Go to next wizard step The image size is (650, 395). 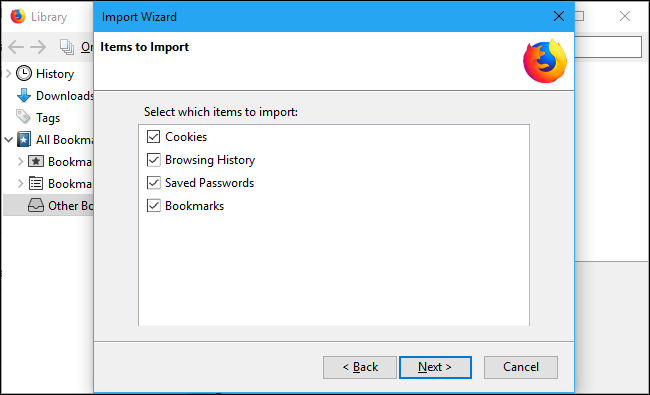(435, 367)
